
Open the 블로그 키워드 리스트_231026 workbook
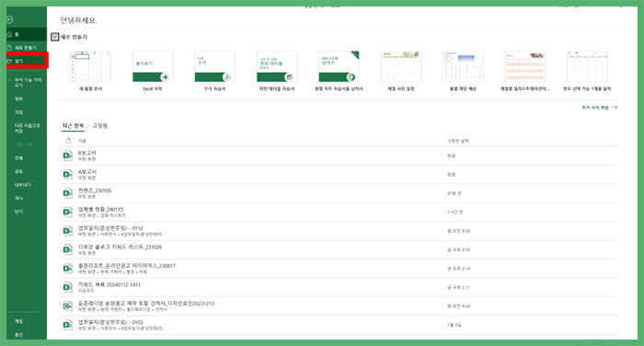[339, 250]
